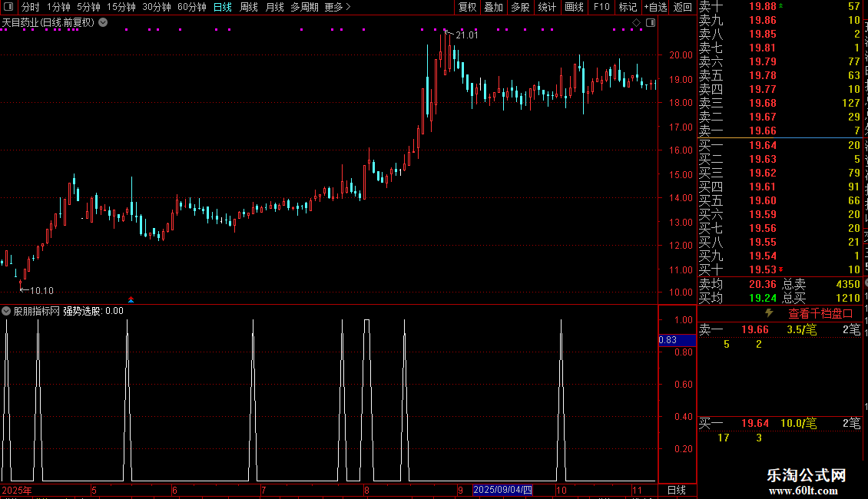Toggle the left panel layout icon
The height and width of the screenshot is (499, 868).
8,7
